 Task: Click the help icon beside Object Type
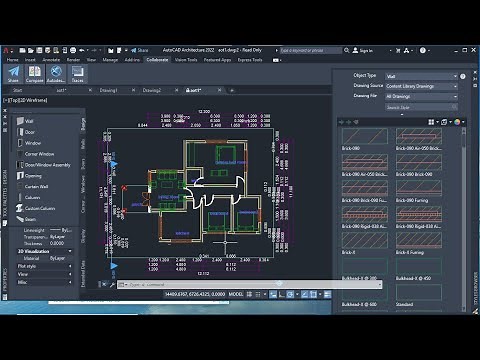click(463, 76)
